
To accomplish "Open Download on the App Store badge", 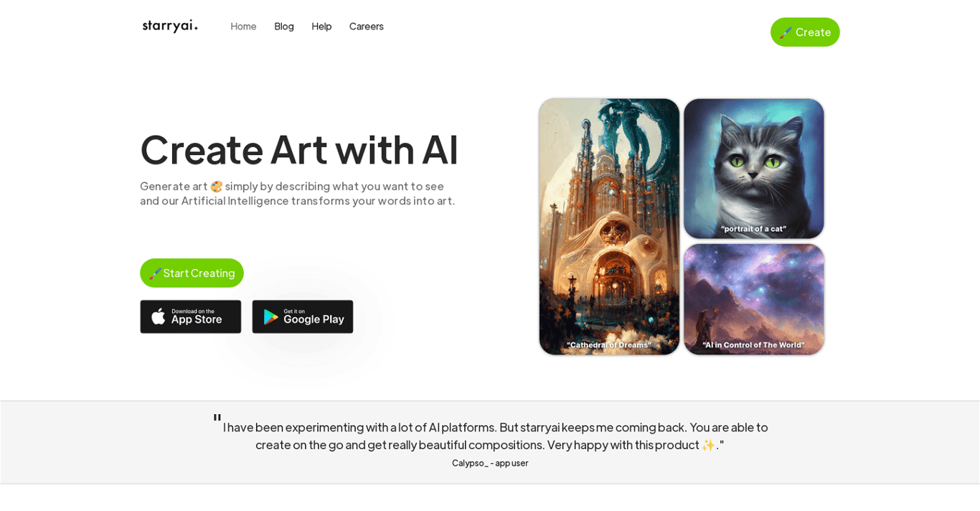I will coord(191,317).
